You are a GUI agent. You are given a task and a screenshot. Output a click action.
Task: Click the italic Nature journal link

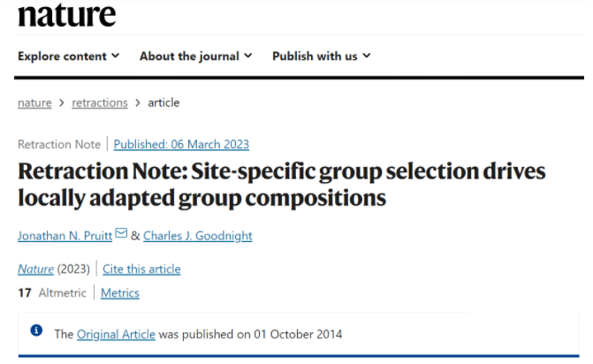pyautogui.click(x=35, y=269)
